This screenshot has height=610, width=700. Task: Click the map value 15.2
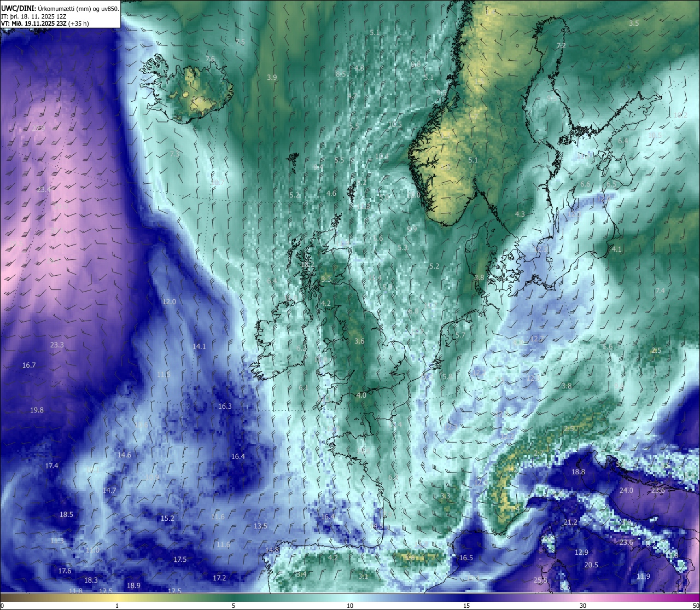tap(167, 519)
